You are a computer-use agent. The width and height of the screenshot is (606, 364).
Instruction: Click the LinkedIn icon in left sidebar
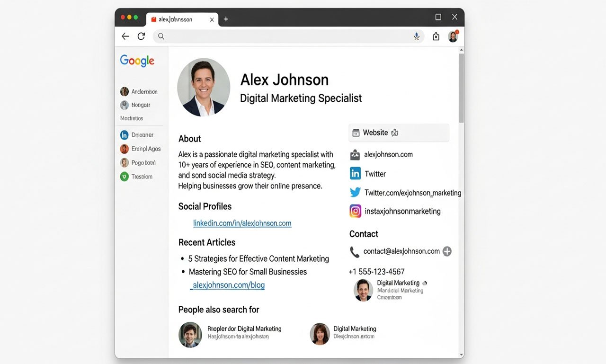[x=125, y=135]
